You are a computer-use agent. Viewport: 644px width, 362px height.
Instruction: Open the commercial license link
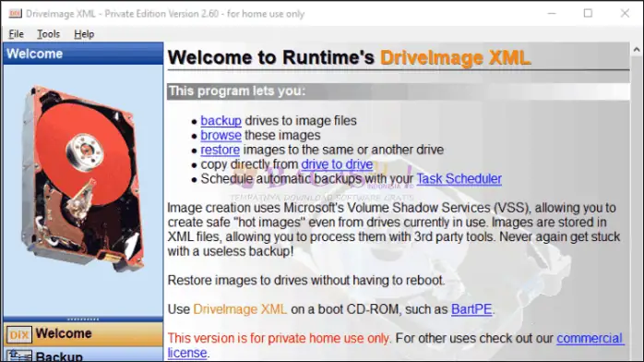tap(396, 345)
